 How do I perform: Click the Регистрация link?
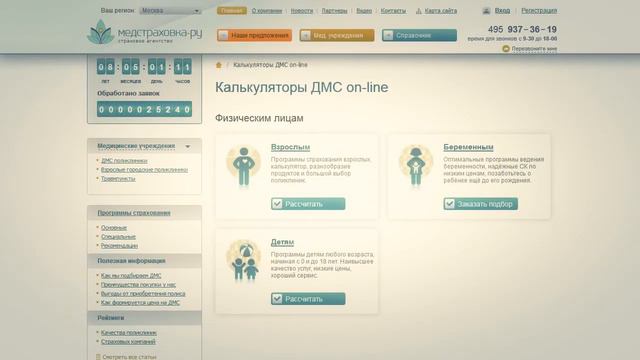(539, 11)
